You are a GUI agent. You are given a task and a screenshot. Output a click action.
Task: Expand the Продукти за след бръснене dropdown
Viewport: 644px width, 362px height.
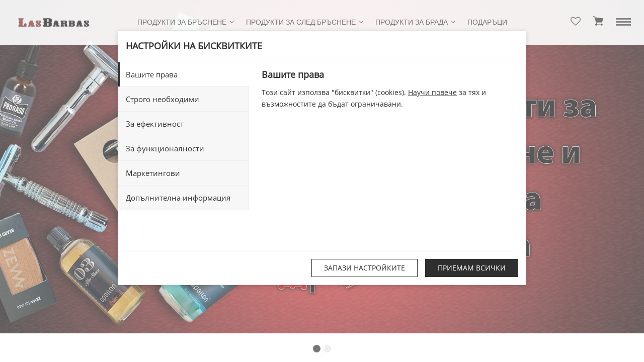[x=304, y=22]
